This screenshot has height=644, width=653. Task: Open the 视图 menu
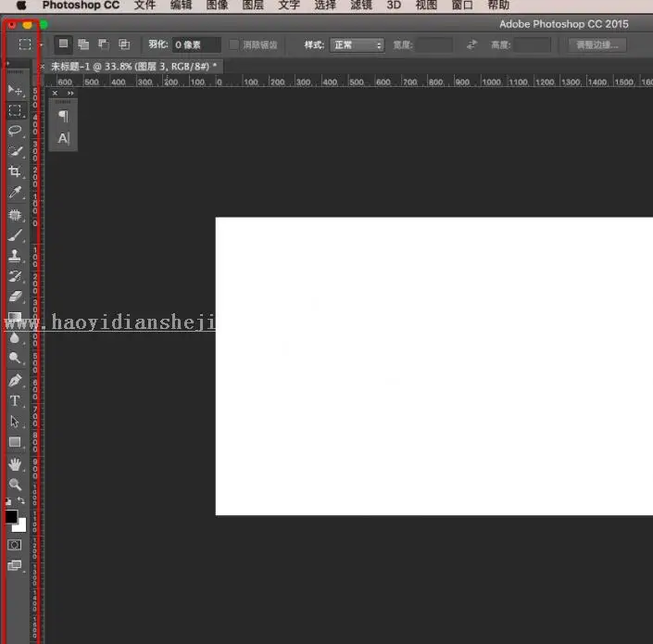426,6
